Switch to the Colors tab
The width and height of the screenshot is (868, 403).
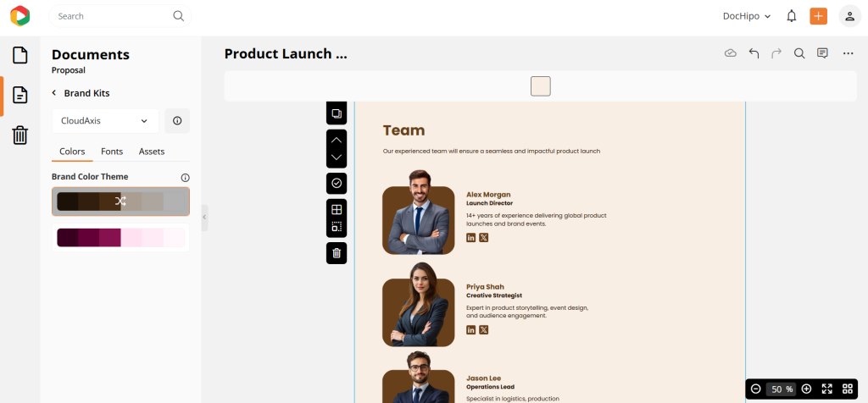pyautogui.click(x=72, y=152)
